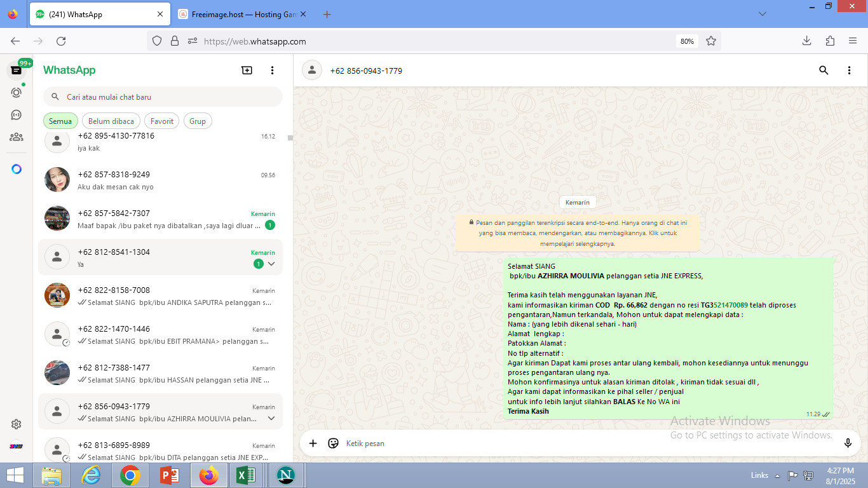
Task: Click the 80% zoom level indicator
Action: point(687,41)
